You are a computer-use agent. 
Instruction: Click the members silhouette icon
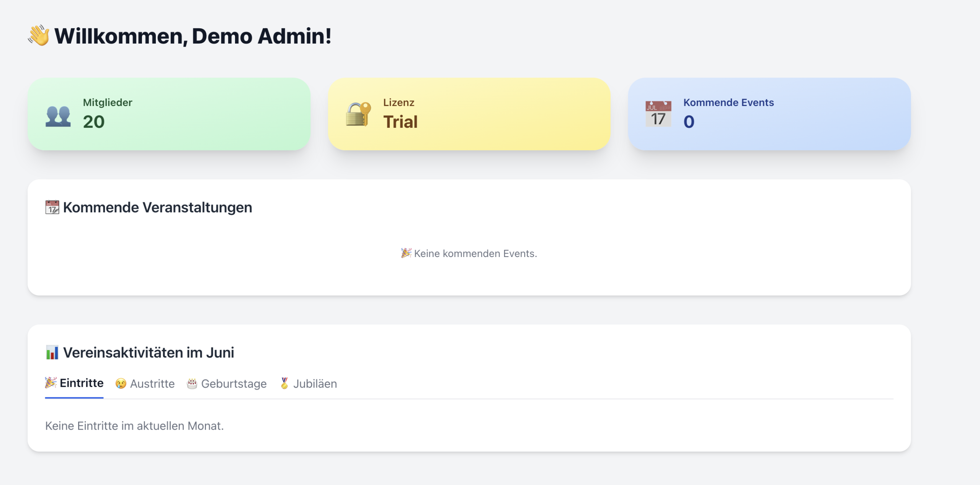58,116
